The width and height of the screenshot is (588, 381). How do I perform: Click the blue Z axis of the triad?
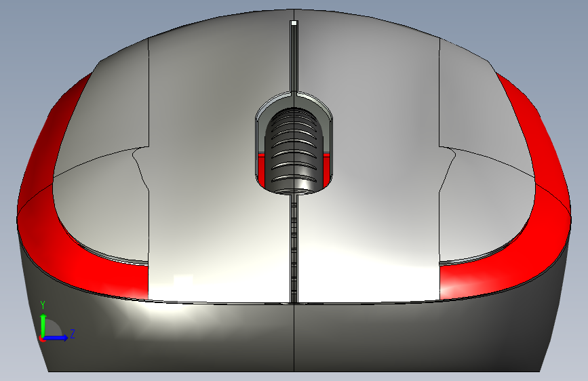[x=56, y=338]
